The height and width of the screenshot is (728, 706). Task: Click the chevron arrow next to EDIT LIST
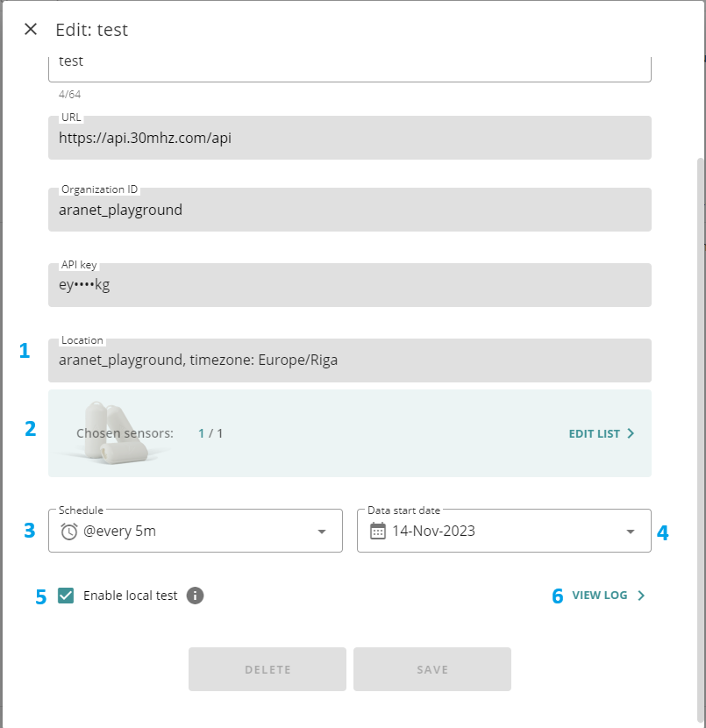[631, 433]
